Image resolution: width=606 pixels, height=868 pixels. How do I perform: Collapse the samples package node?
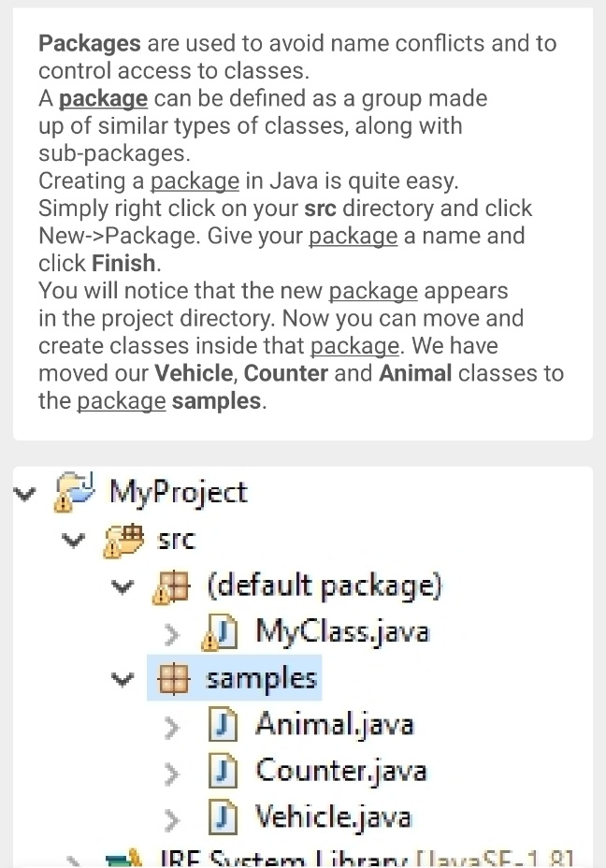click(123, 679)
